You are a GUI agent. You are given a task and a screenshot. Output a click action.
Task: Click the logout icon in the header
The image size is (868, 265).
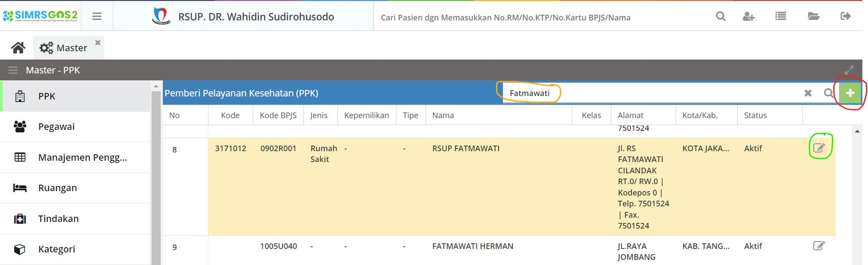click(x=845, y=17)
